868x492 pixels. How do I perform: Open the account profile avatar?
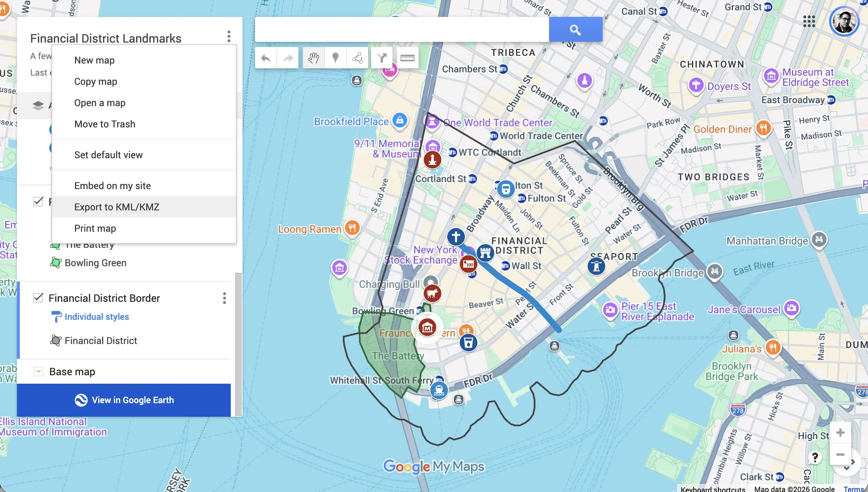[844, 21]
